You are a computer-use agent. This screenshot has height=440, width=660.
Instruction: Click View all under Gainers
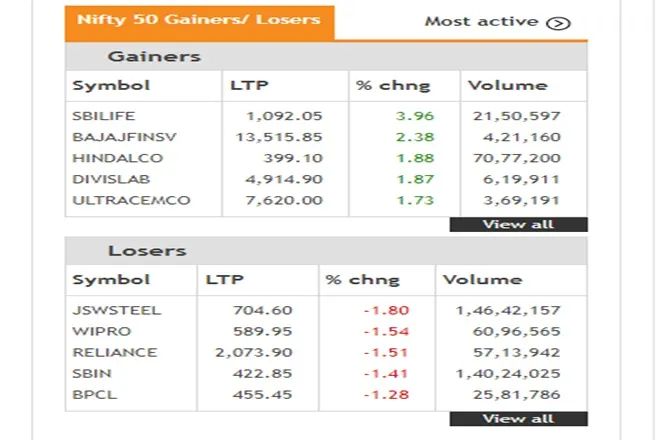click(518, 224)
